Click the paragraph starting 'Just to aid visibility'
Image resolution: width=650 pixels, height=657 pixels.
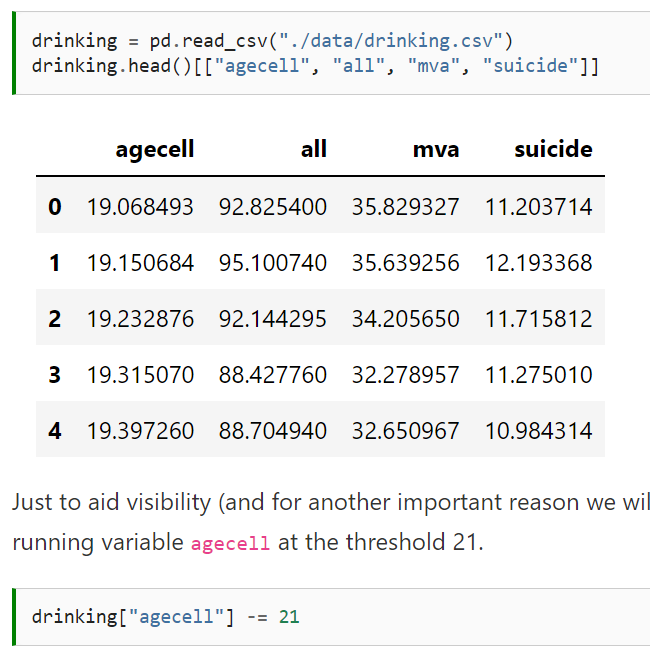click(x=331, y=522)
